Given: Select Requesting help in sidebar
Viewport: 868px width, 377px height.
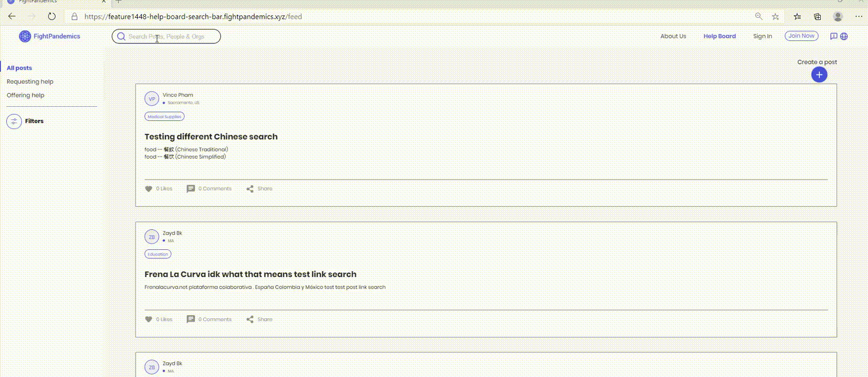Looking at the screenshot, I should 30,82.
